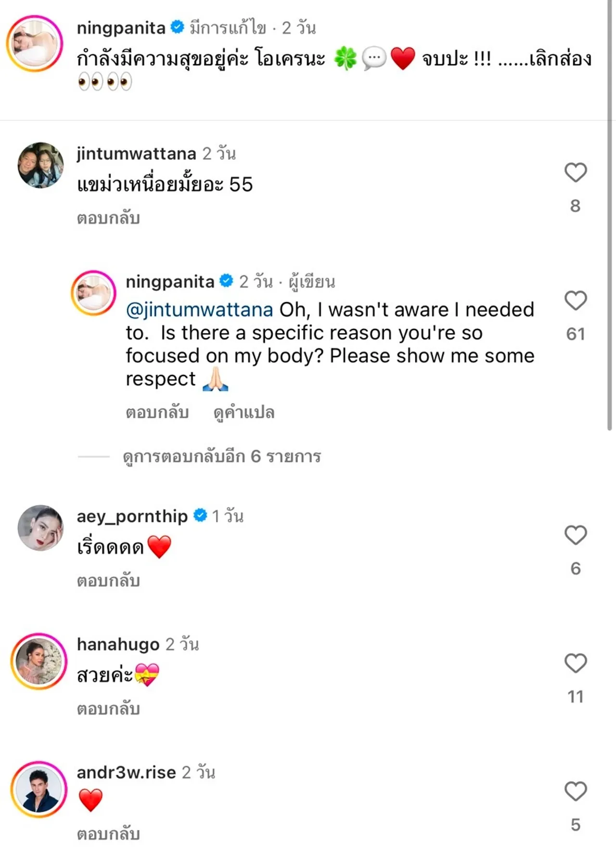Reply to aey_pornthip's comment
Viewport: 616px width, 866px height.
108,581
